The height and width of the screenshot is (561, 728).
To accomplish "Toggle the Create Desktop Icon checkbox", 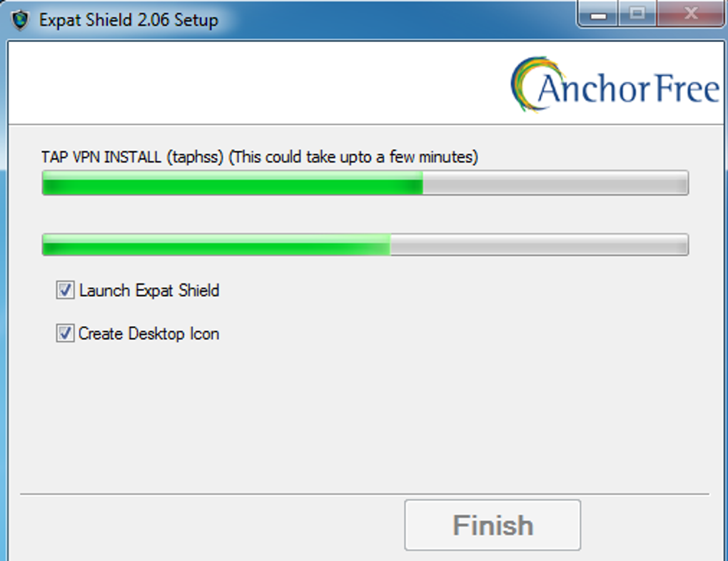I will tap(65, 333).
